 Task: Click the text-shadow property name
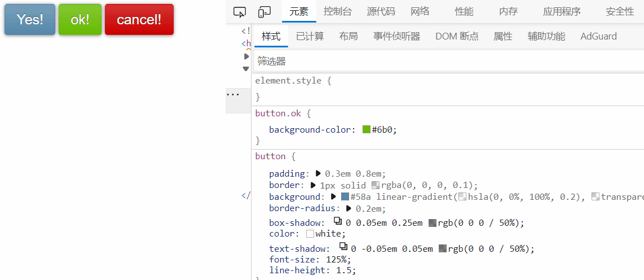coord(297,248)
